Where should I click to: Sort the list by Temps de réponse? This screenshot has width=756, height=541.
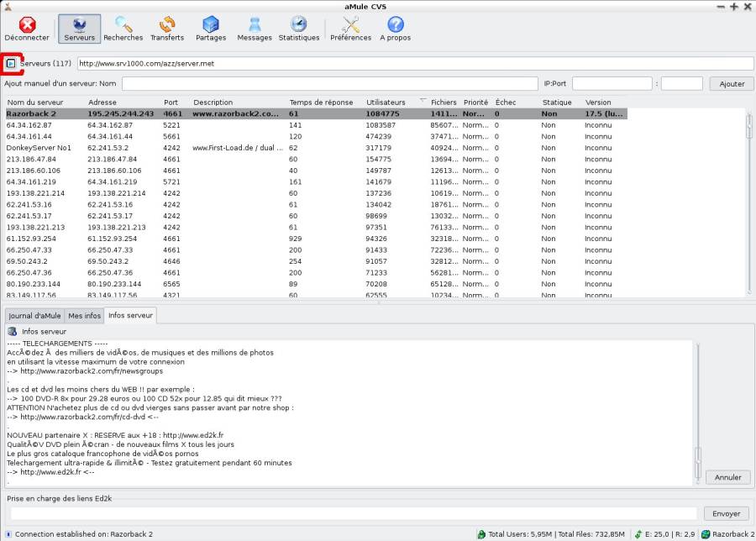(321, 102)
